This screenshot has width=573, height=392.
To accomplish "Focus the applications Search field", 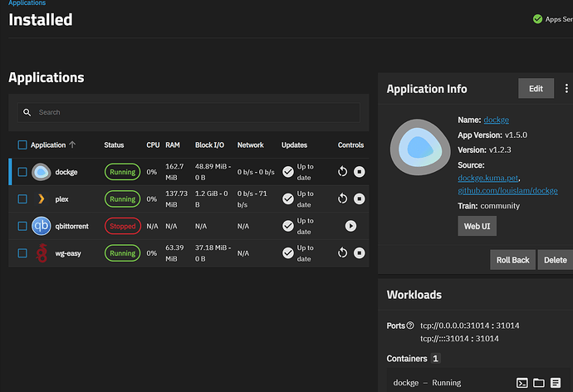I will pyautogui.click(x=189, y=112).
